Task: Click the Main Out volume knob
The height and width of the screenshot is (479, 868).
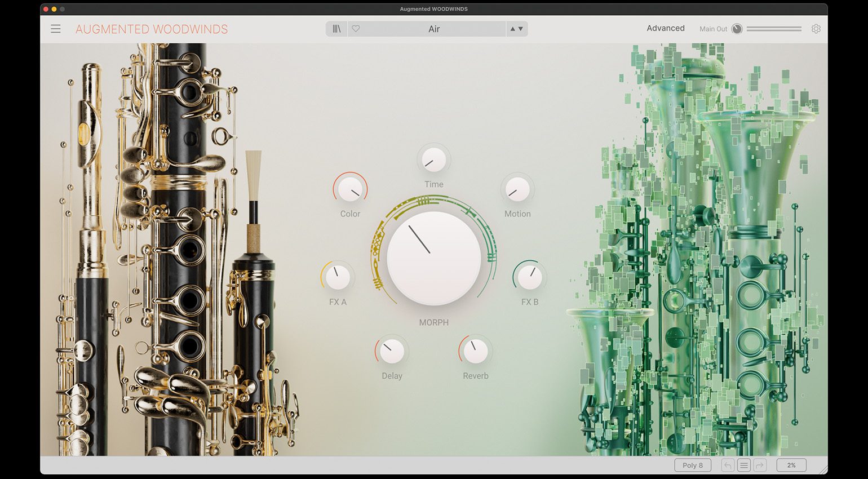Action: (x=737, y=29)
